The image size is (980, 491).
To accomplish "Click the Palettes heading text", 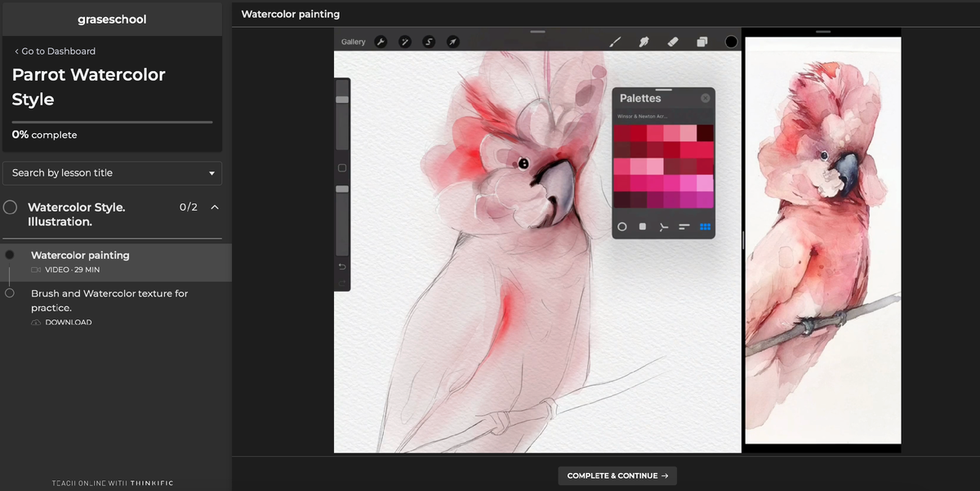I will click(640, 98).
